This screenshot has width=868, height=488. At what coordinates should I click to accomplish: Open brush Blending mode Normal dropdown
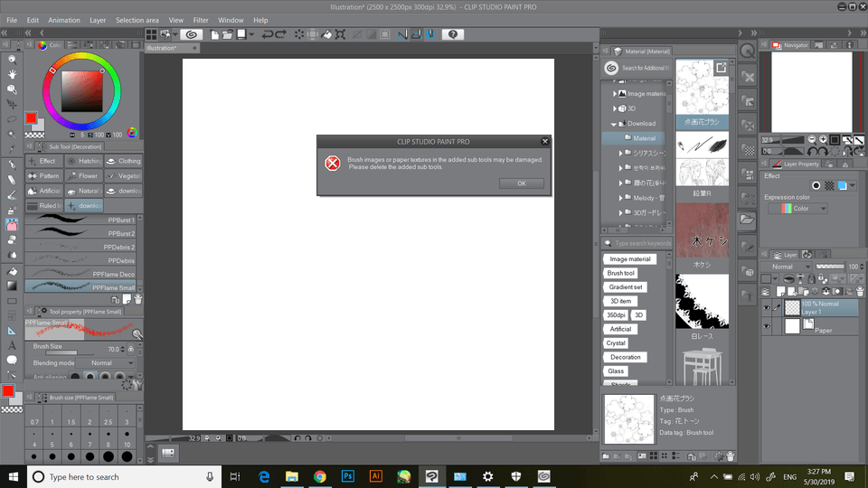[106, 363]
